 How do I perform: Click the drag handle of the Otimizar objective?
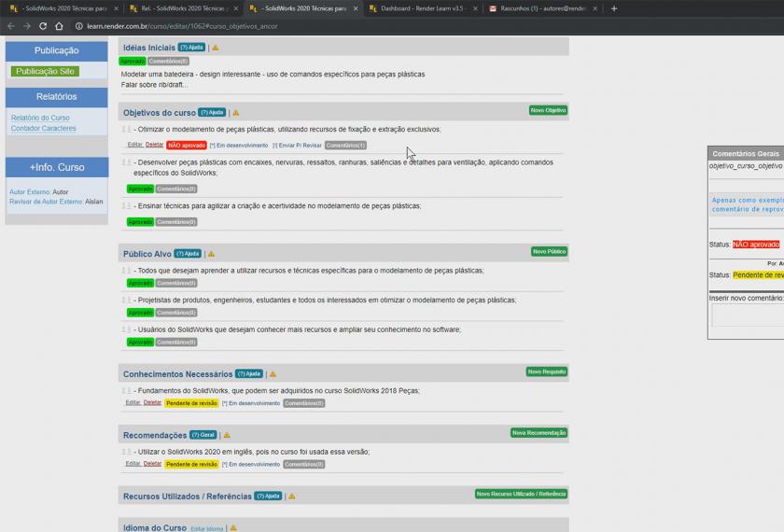tap(127, 130)
